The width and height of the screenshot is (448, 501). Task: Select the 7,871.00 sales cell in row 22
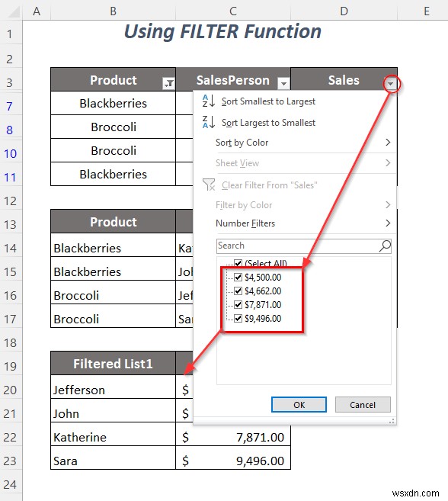(233, 434)
